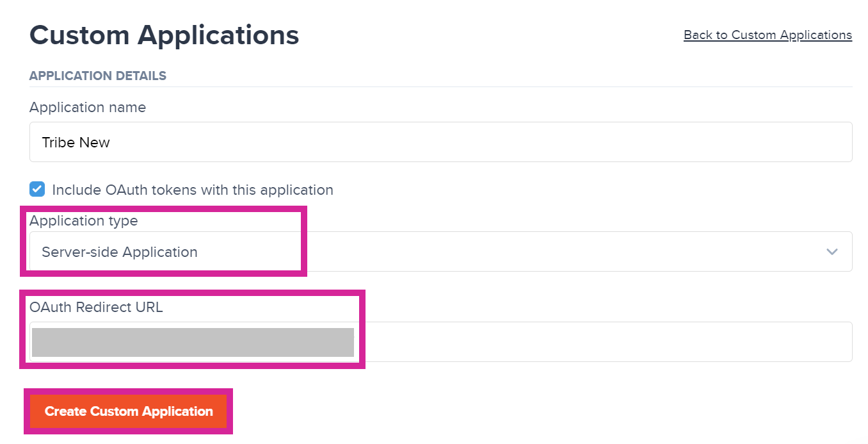This screenshot has height=444, width=868.
Task: Click the OAuth Redirect URL field label
Action: point(96,308)
